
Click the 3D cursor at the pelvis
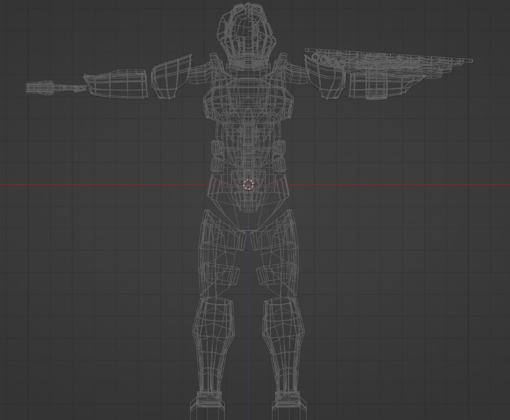248,184
